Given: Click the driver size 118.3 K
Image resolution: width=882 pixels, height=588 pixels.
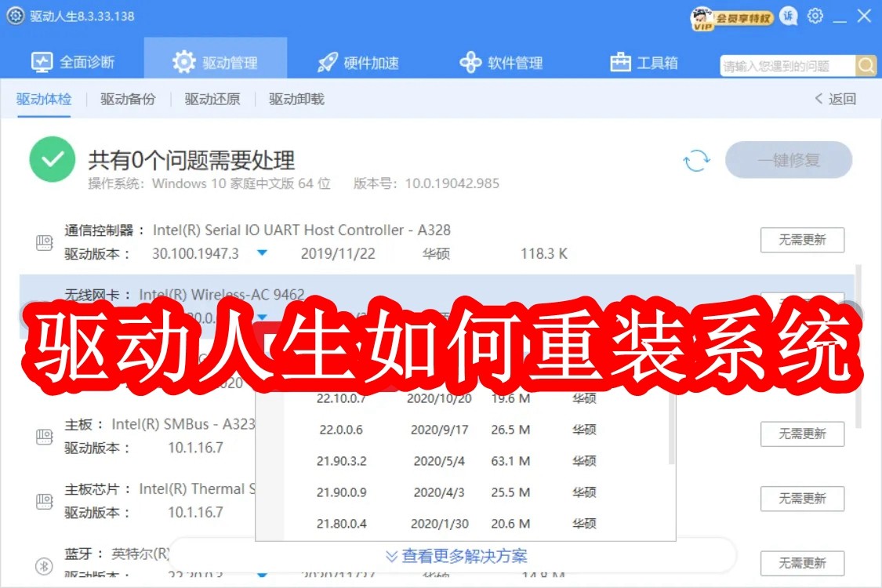Looking at the screenshot, I should pos(544,254).
